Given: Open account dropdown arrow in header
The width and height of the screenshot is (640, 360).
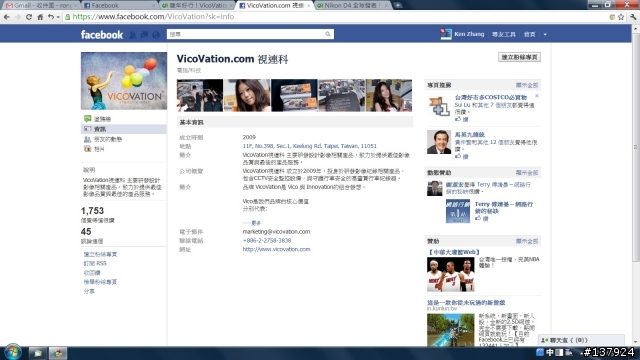Looking at the screenshot, I should pos(545,35).
